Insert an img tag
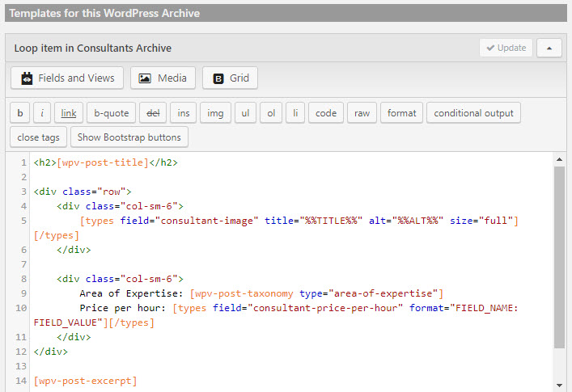This screenshot has height=392, width=572. [215, 113]
